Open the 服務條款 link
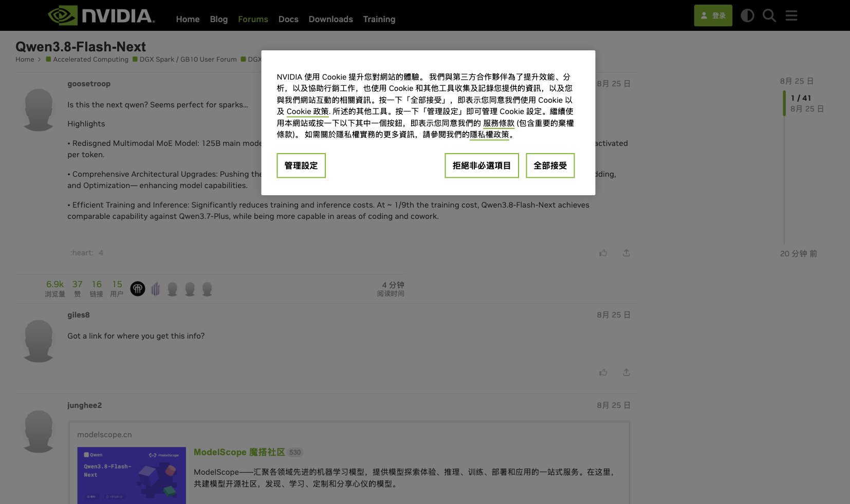This screenshot has width=850, height=504. pos(498,123)
